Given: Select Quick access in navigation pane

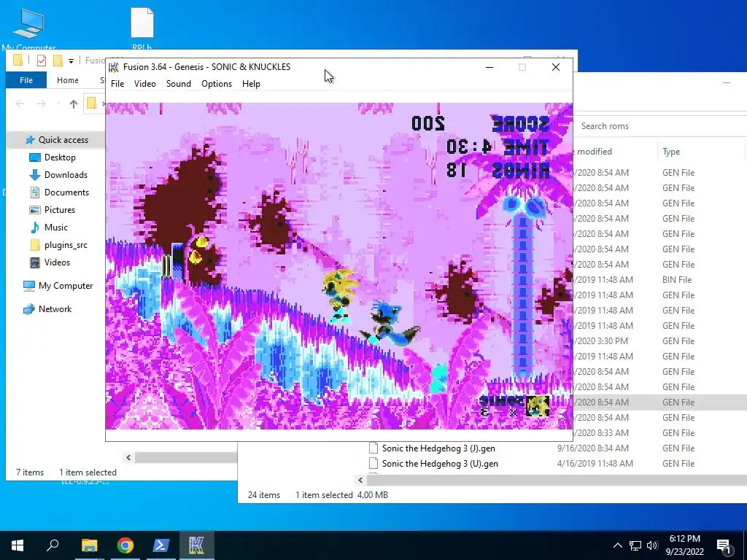Looking at the screenshot, I should pos(63,139).
